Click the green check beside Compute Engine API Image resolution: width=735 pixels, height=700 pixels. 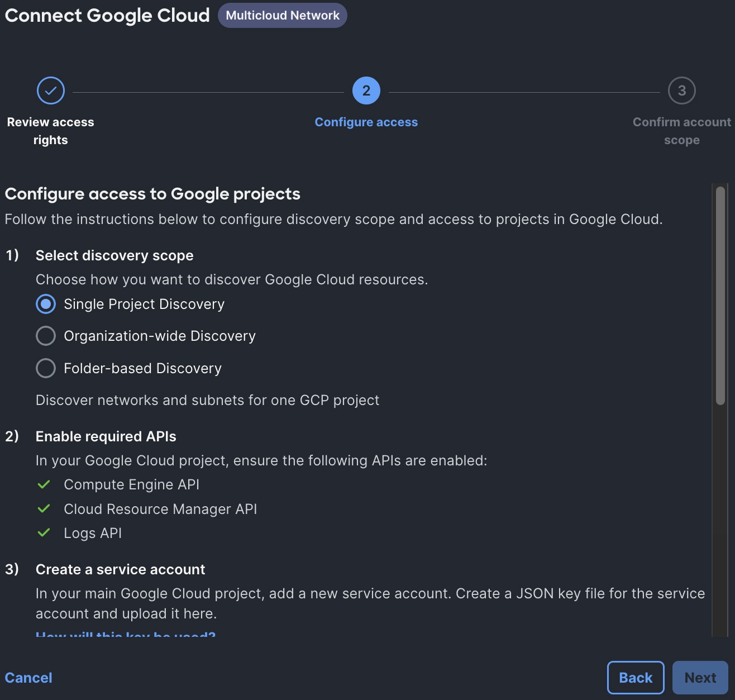tap(44, 484)
